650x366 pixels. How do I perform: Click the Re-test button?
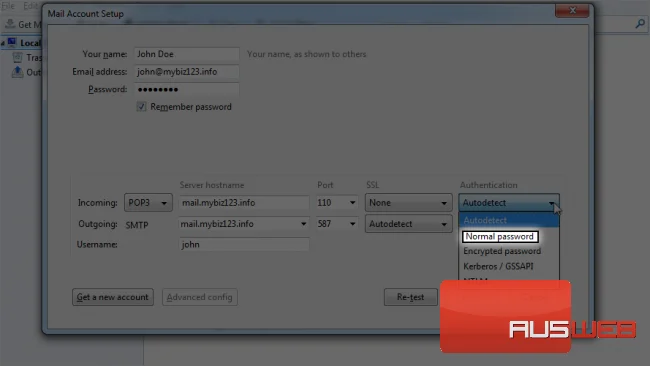coord(410,297)
